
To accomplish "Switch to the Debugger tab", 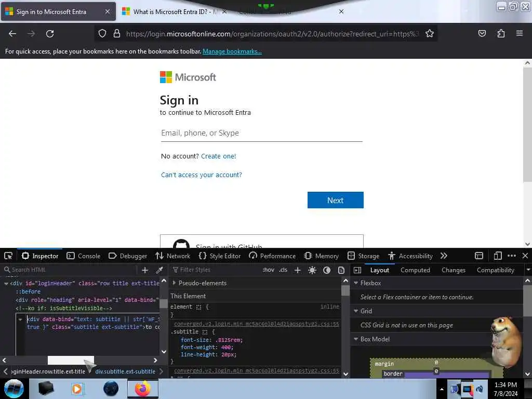I will tap(128, 256).
